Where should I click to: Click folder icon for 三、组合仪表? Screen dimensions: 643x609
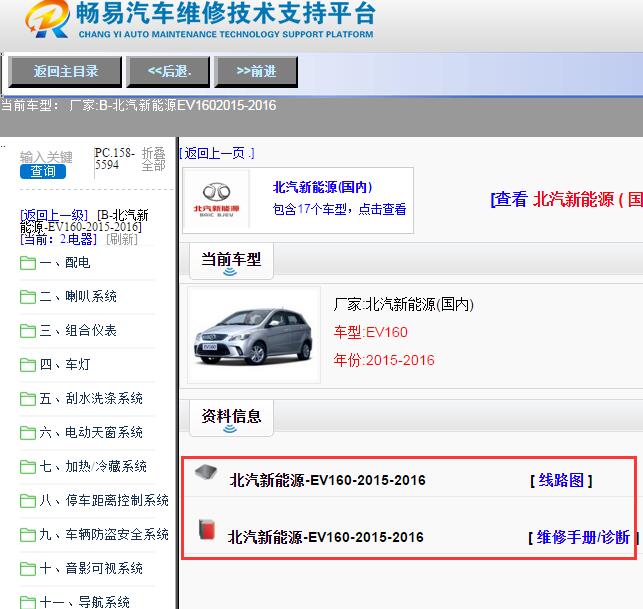[x=28, y=331]
